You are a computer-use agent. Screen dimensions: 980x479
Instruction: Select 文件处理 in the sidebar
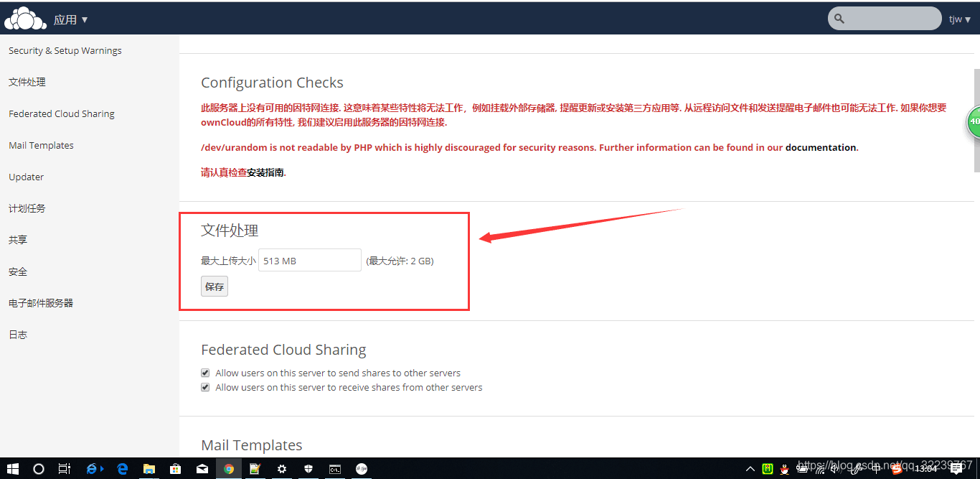(27, 82)
